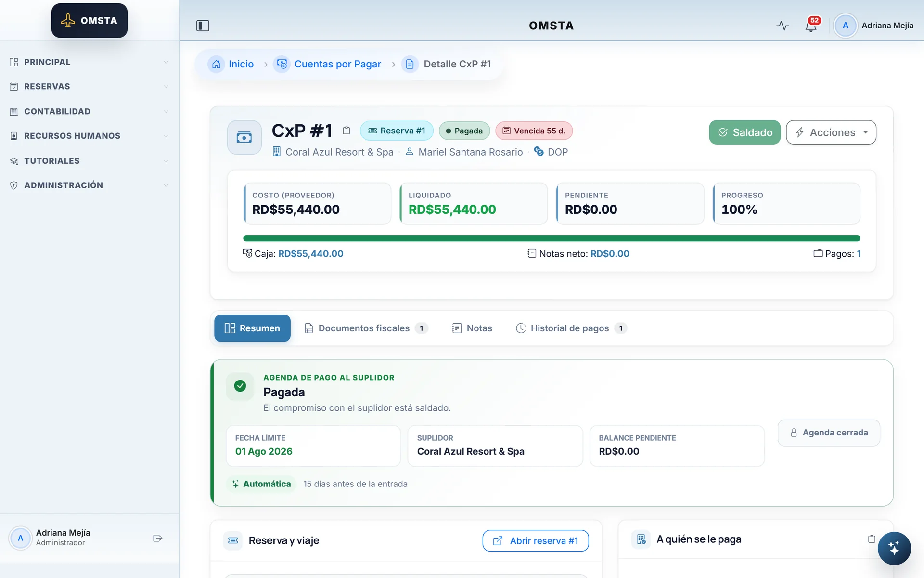Click the Caja cash register icon
This screenshot has width=924, height=578.
247,253
